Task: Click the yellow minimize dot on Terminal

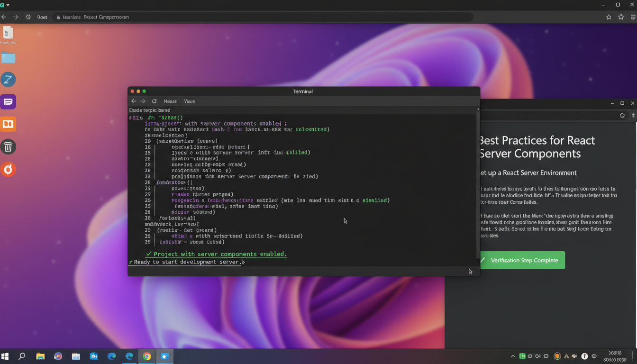Action: pyautogui.click(x=138, y=91)
